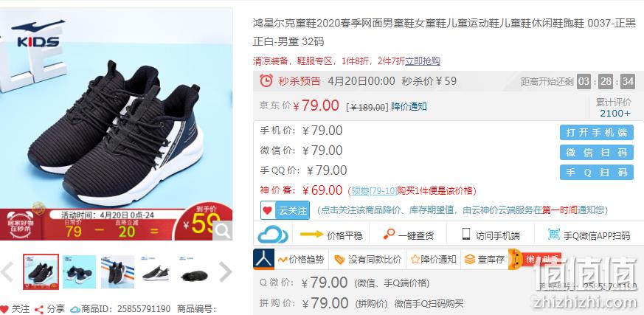Select 降价通知 star tab in toolbar
The image size is (644, 315).
433,259
